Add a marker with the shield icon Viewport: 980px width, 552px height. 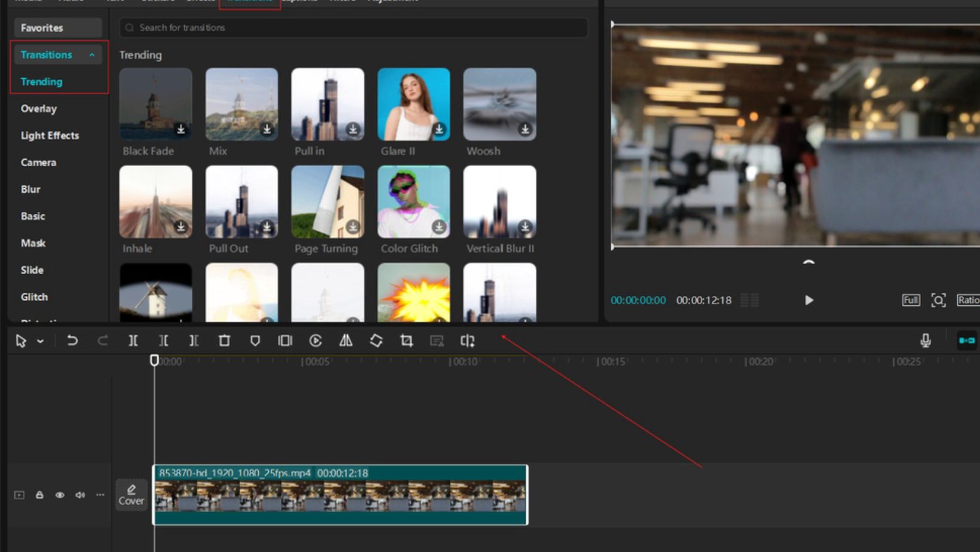[255, 341]
